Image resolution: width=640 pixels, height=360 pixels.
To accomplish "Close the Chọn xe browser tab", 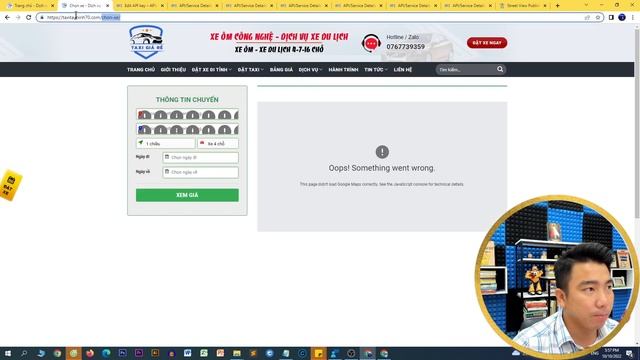I will pos(108,6).
